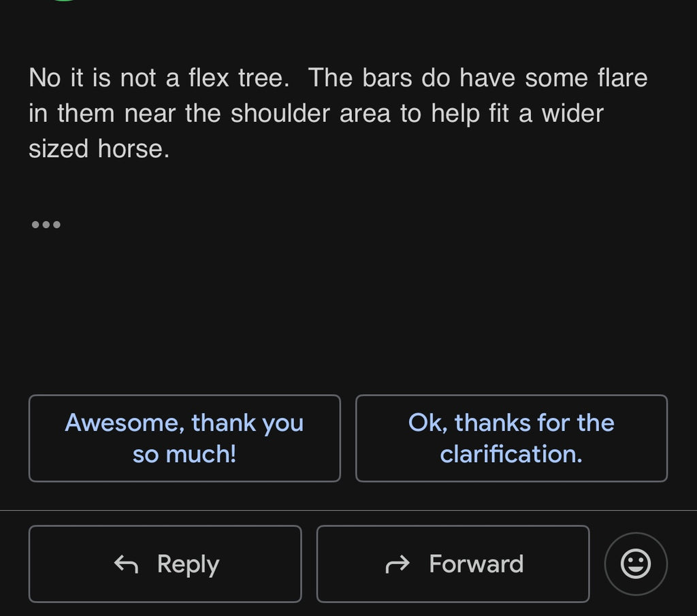Tap the line "in them near the shoulder area"
Image resolution: width=697 pixels, height=616 pixels.
316,114
